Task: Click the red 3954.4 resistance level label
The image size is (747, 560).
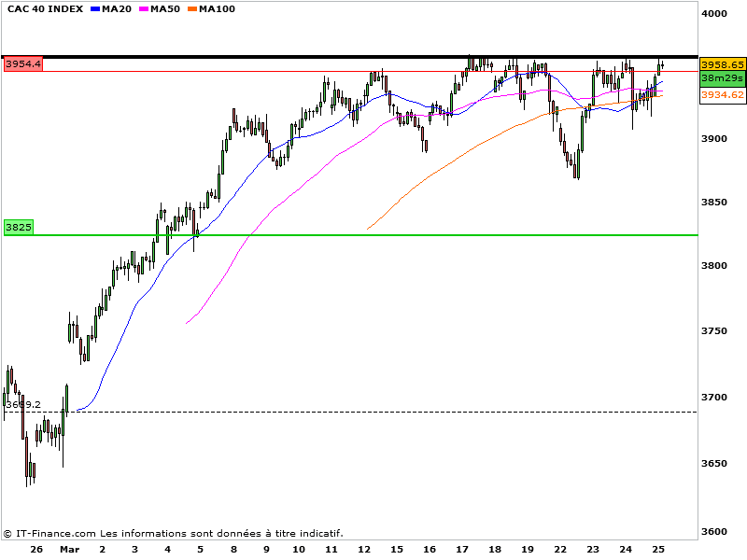Action: click(x=23, y=63)
